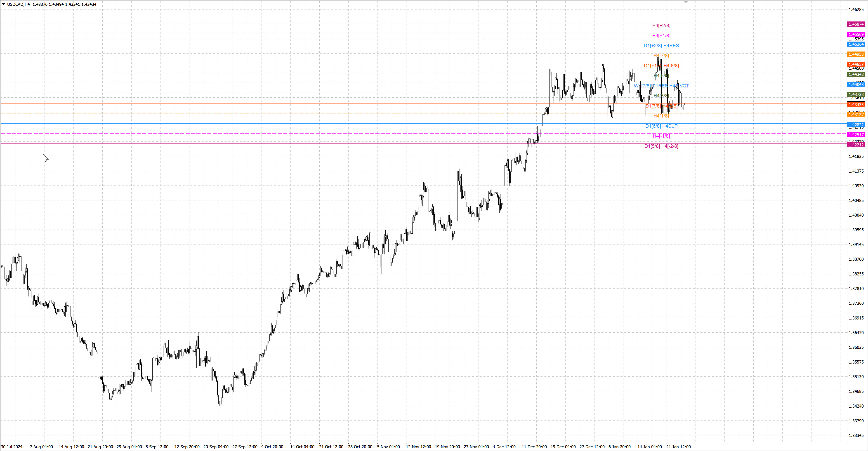Open the dropdown arrow beside USDCAD,H4

click(3, 4)
